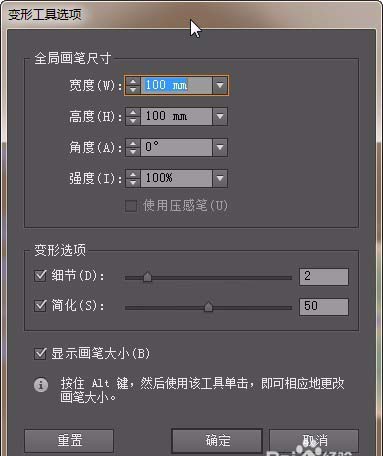Screen dimensions: 383x456
Task: Decrease intensity with stepper down arrow
Action: click(x=133, y=183)
